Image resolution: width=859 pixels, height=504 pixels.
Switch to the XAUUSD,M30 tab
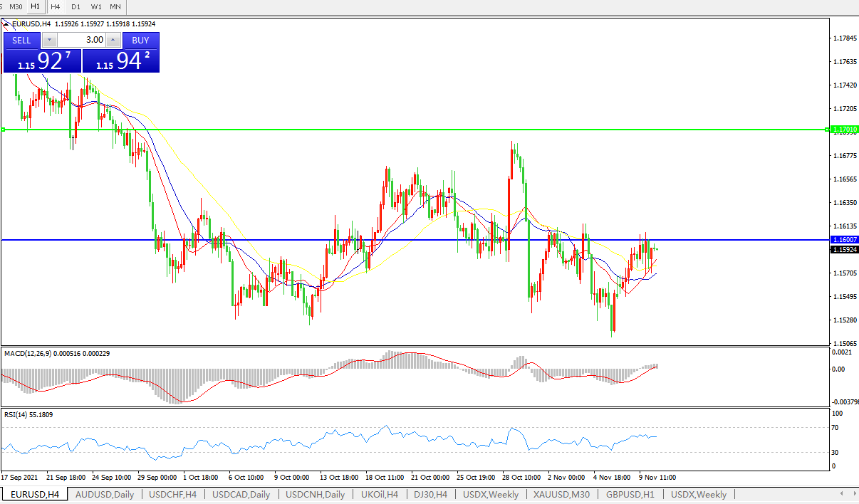[x=562, y=494]
